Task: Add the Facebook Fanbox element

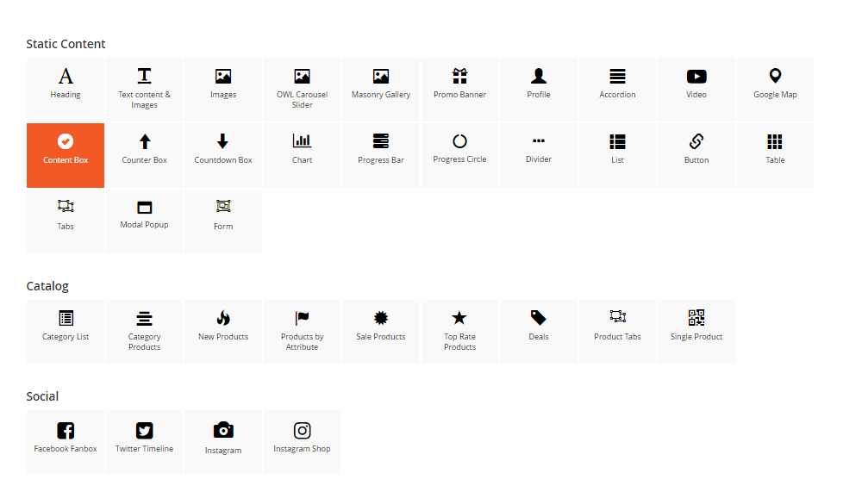Action: [x=66, y=441]
